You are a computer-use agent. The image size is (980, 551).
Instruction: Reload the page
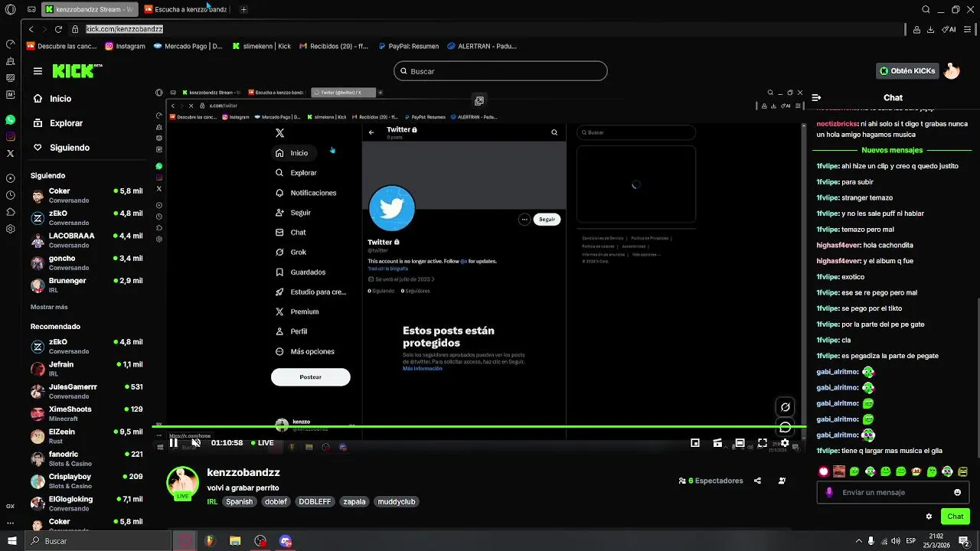pos(58,29)
